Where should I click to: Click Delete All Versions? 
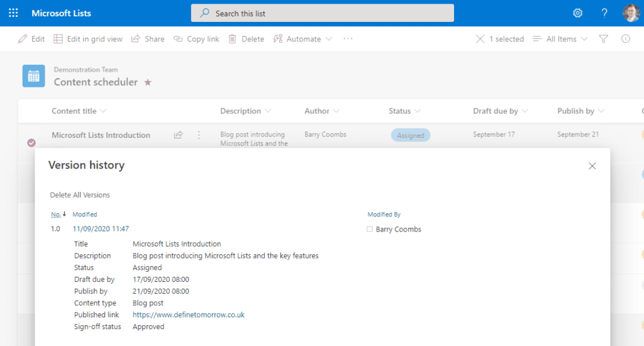(80, 195)
